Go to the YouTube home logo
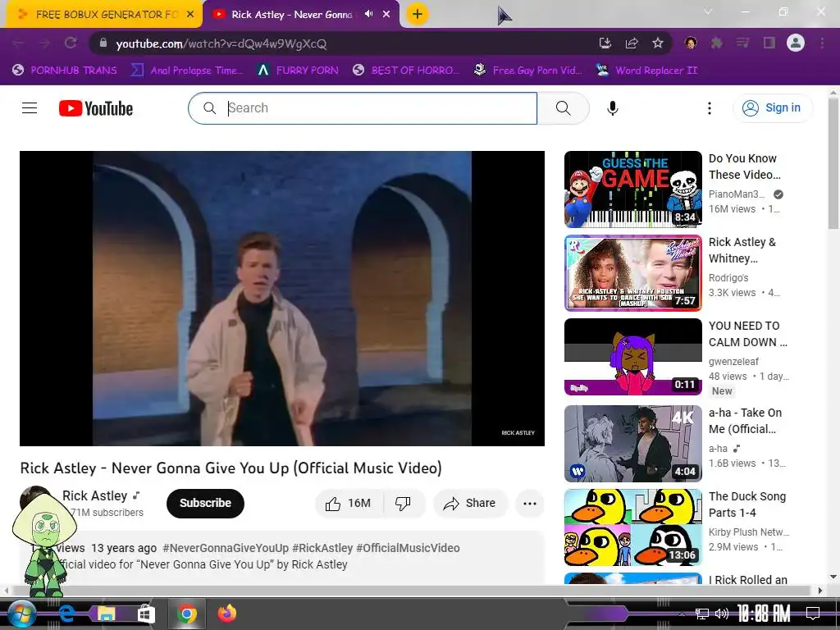 96,108
